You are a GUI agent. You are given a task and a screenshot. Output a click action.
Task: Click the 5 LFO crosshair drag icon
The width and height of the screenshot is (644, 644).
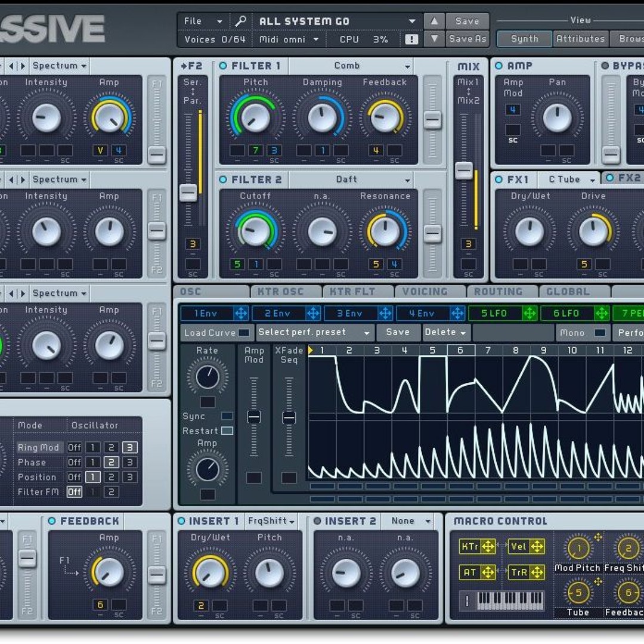pos(530,313)
